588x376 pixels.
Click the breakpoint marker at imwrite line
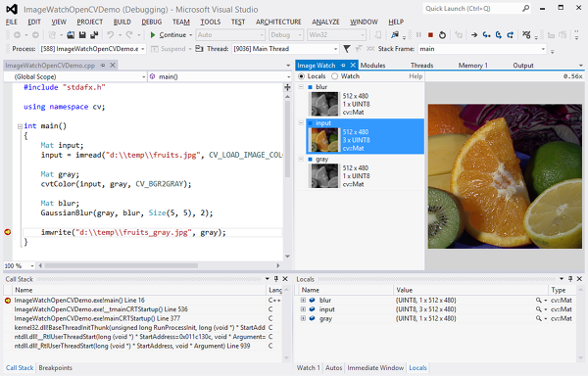coord(8,232)
